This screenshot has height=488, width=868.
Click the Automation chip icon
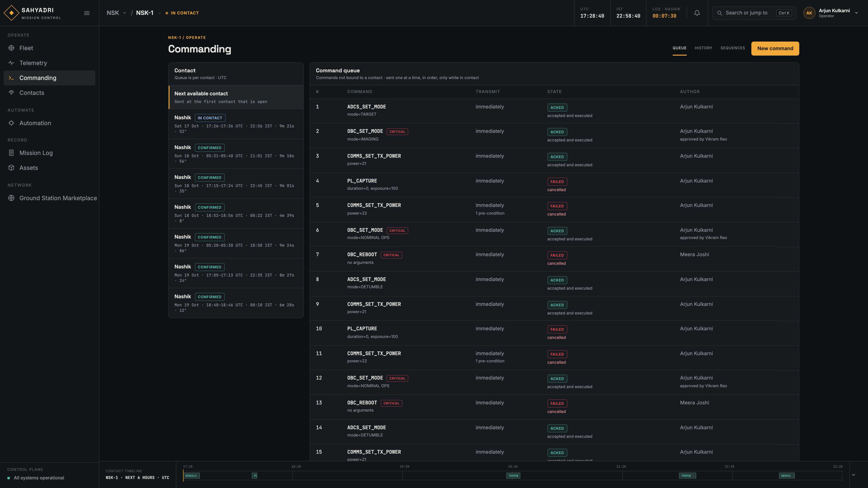(12, 123)
